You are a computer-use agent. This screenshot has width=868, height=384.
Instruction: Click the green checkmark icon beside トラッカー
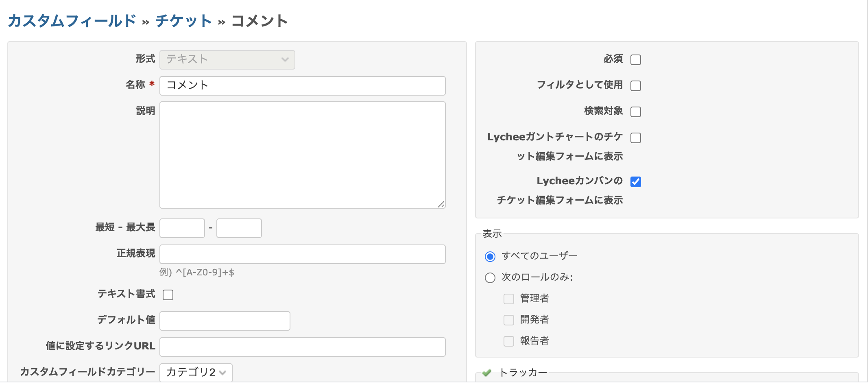[487, 373]
